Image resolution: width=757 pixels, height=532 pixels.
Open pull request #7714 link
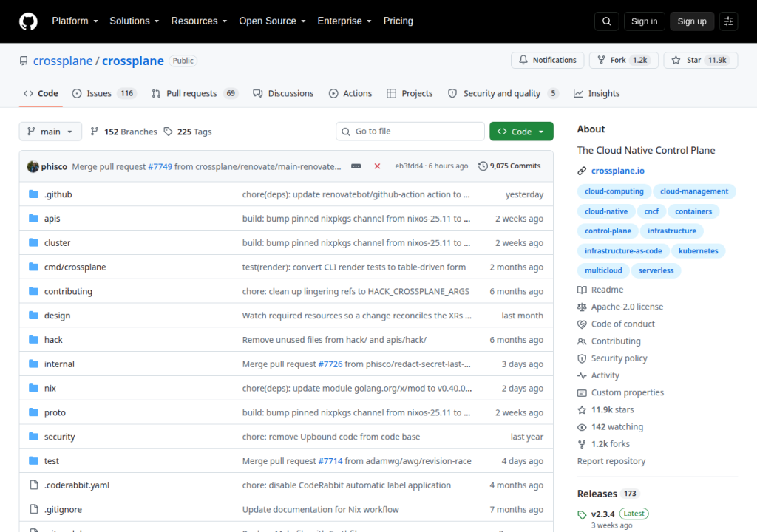click(x=330, y=461)
